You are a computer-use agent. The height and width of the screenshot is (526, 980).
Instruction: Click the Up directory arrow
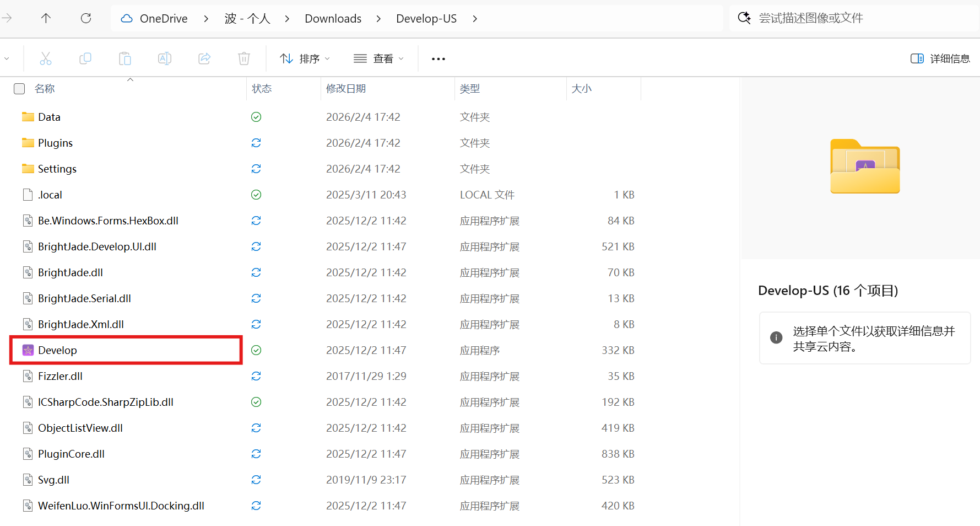click(46, 18)
